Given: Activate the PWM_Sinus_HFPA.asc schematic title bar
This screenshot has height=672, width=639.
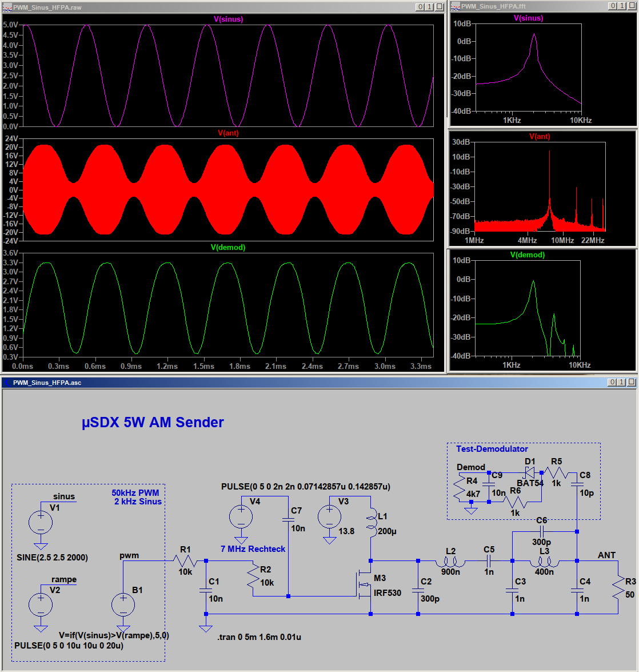Looking at the screenshot, I should [286, 383].
